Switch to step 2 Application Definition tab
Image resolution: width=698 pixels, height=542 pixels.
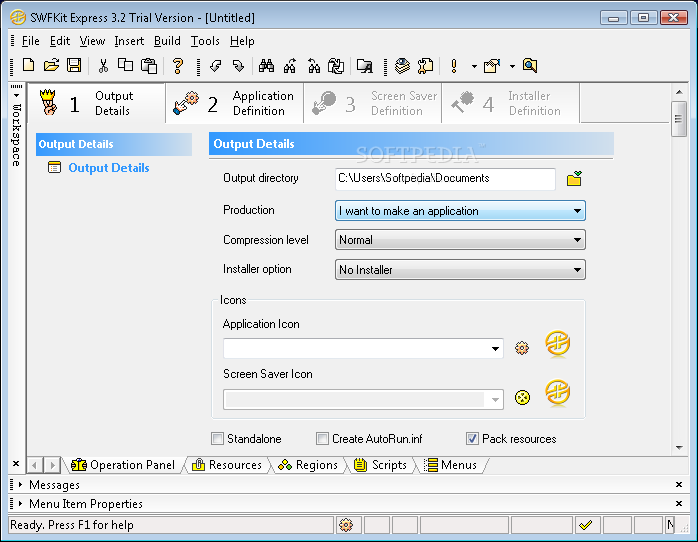click(x=235, y=103)
